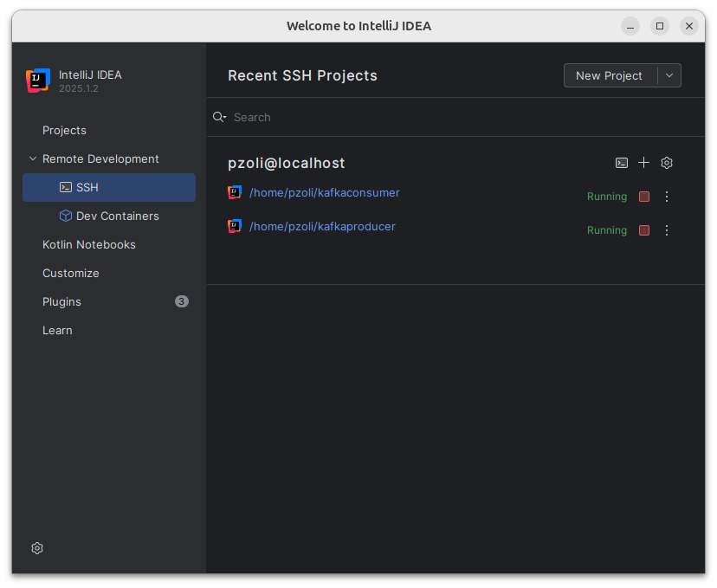
Task: Open /home/pzoli/kafkaconsumer project link
Action: pos(324,192)
